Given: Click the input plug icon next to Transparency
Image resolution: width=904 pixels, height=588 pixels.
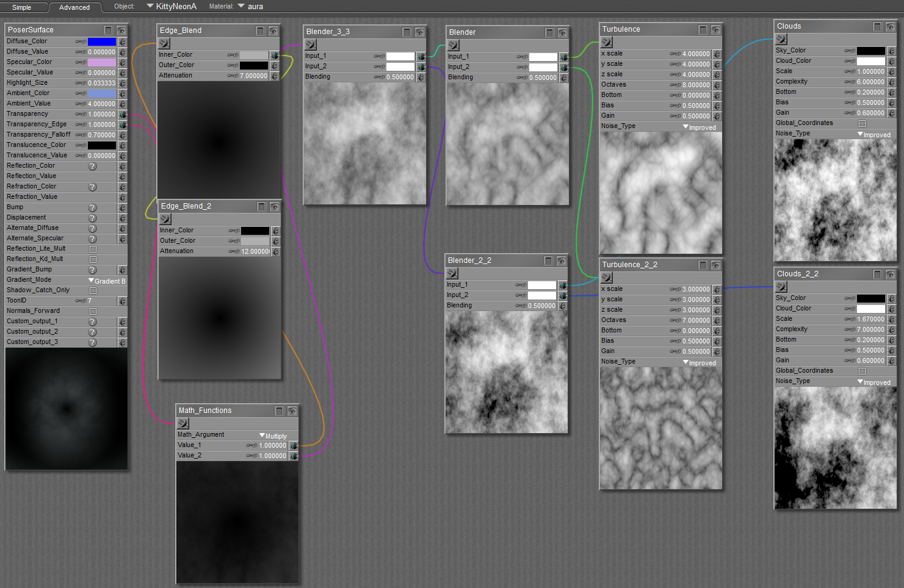Looking at the screenshot, I should [123, 114].
